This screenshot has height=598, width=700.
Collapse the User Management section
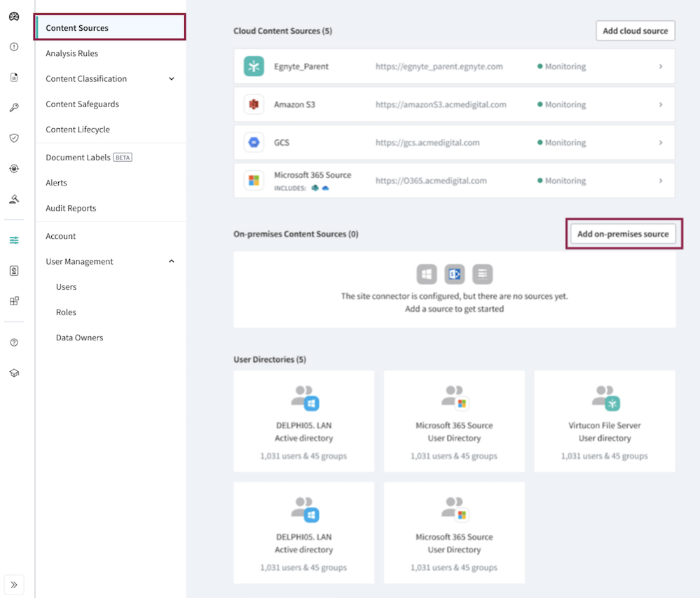(172, 261)
